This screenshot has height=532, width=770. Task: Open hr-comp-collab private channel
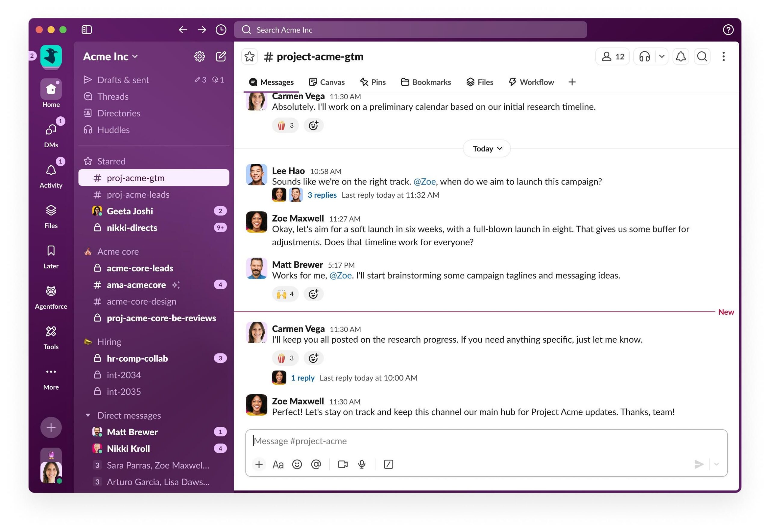click(154, 358)
